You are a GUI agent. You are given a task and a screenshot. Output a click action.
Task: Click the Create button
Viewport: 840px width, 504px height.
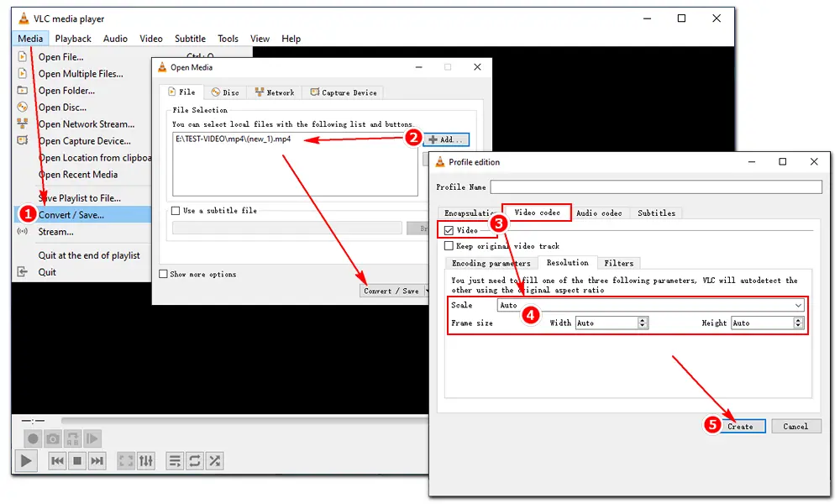coord(740,427)
